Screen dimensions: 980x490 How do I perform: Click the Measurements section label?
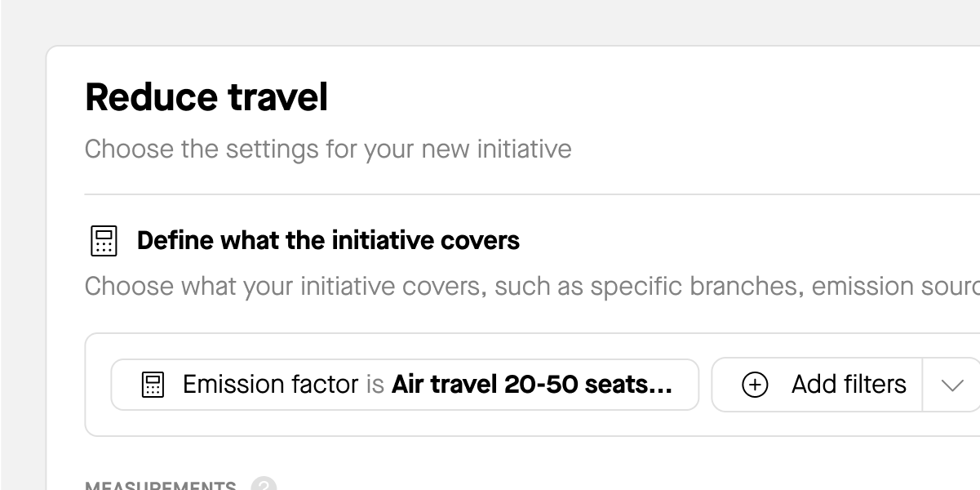[x=160, y=486]
